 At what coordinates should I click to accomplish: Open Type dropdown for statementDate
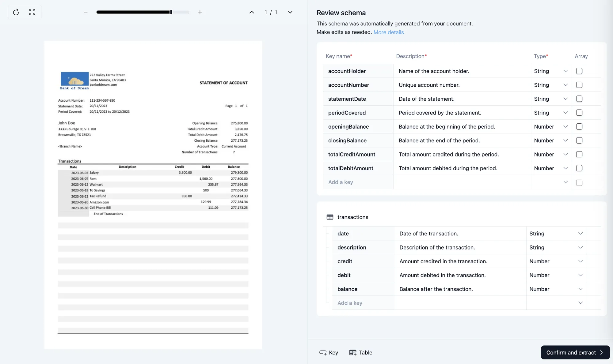pyautogui.click(x=551, y=99)
